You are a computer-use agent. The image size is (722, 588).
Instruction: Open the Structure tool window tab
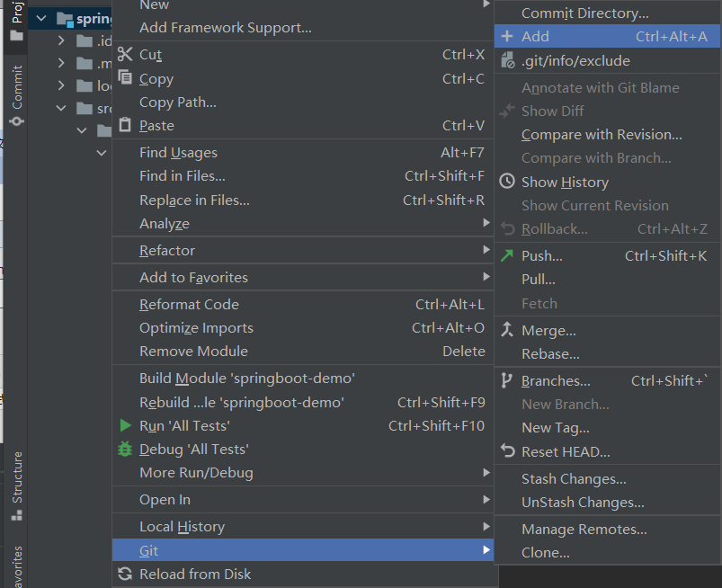point(16,486)
